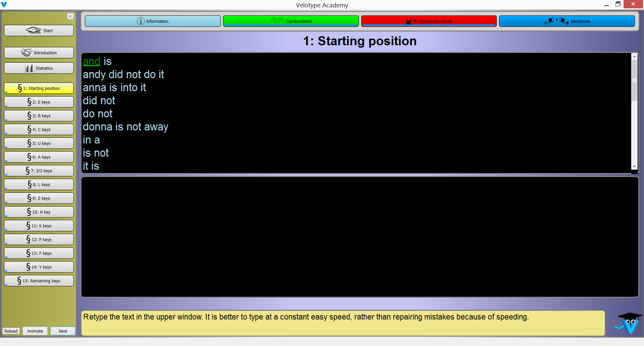The width and height of the screenshot is (644, 346).
Task: Click the Composed words tab icon
Action: click(x=412, y=21)
